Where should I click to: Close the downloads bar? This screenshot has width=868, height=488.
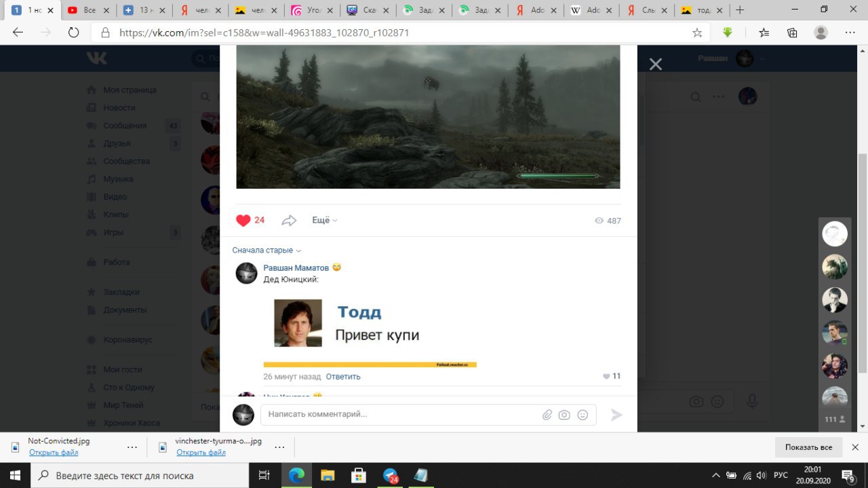coord(856,447)
